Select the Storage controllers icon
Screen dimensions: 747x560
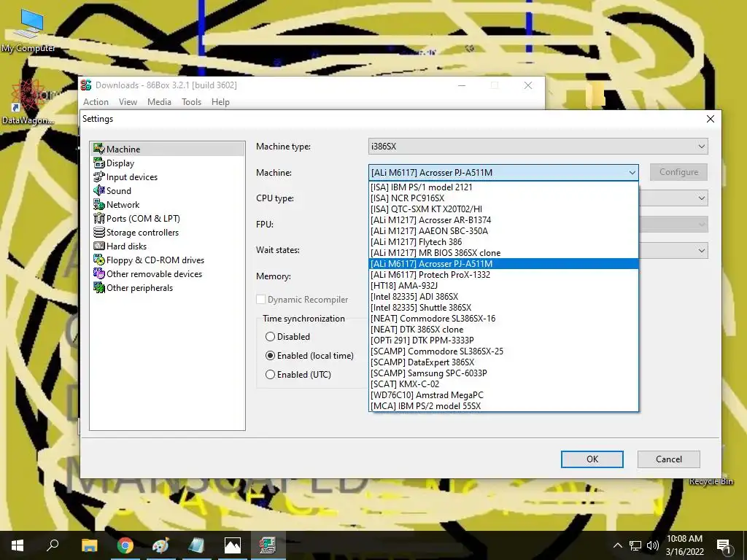pyautogui.click(x=99, y=232)
